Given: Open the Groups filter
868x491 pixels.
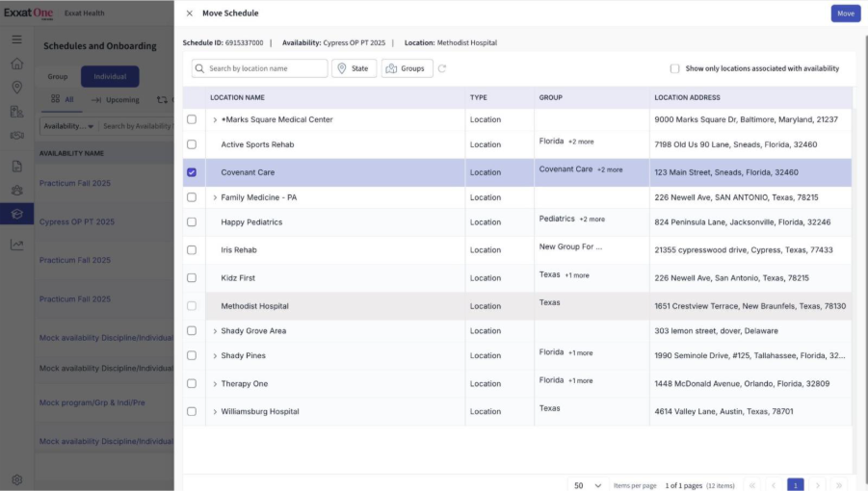Looking at the screenshot, I should 407,68.
